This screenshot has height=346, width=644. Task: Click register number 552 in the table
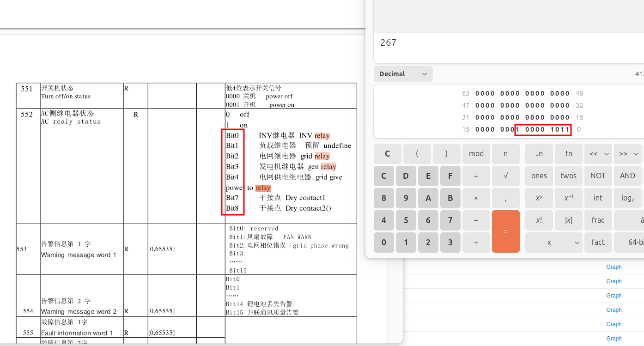coord(27,114)
